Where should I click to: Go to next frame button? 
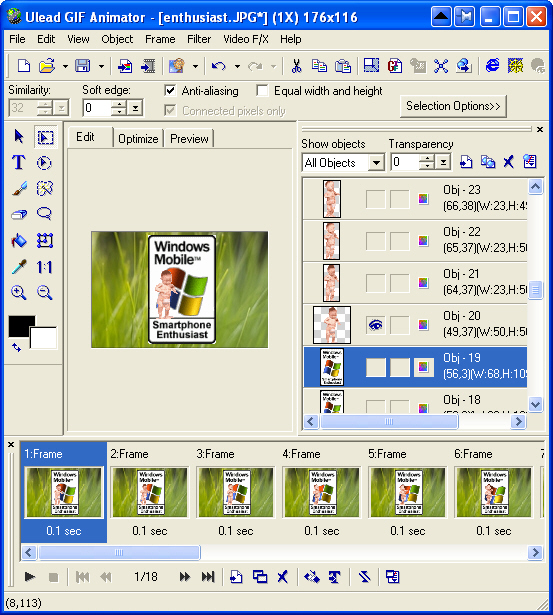[x=184, y=577]
